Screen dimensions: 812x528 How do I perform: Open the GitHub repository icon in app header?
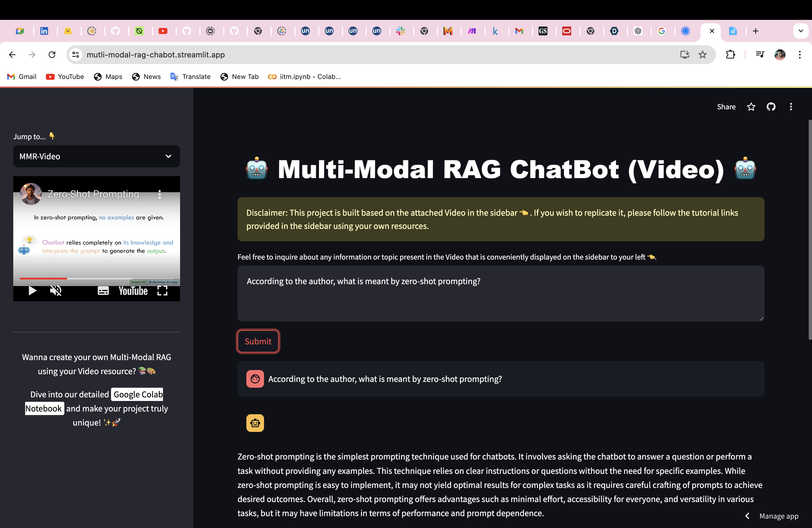pyautogui.click(x=771, y=107)
